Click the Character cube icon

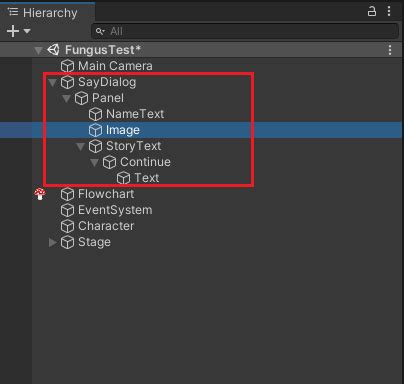click(67, 226)
